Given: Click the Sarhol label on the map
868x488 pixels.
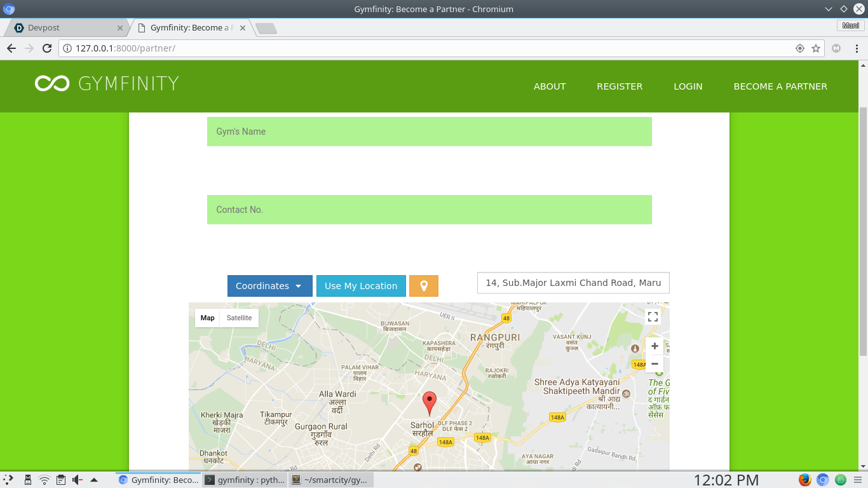Looking at the screenshot, I should (422, 429).
